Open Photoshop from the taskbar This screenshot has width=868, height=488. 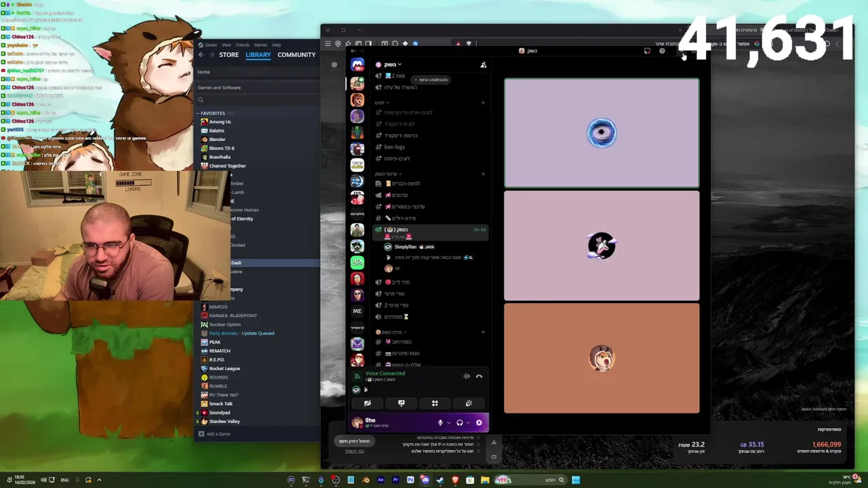point(410,480)
